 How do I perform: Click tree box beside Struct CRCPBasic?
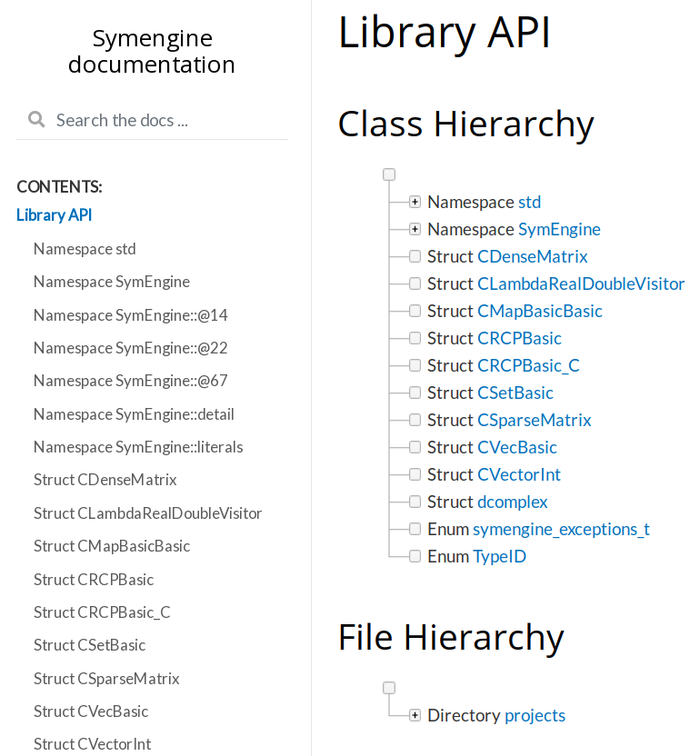415,338
